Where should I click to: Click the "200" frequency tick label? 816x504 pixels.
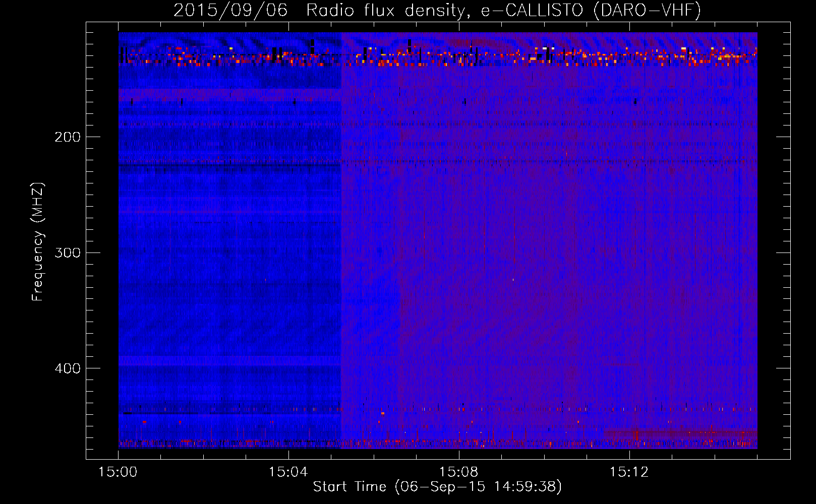[68, 137]
